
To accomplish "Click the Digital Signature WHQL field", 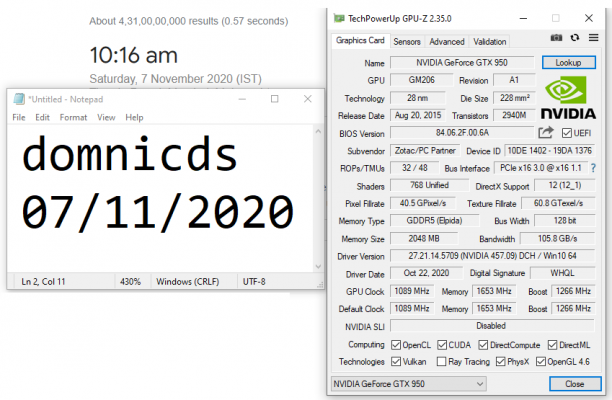I will pyautogui.click(x=562, y=273).
